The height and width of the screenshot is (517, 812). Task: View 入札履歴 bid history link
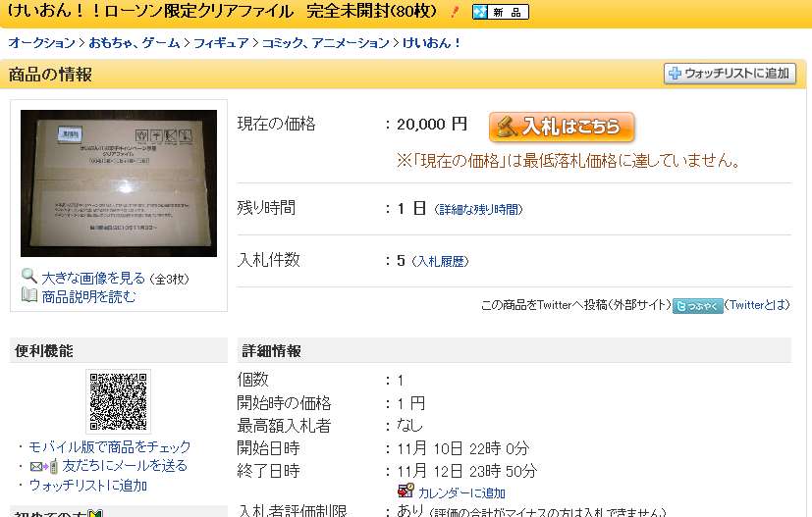pyautogui.click(x=440, y=261)
